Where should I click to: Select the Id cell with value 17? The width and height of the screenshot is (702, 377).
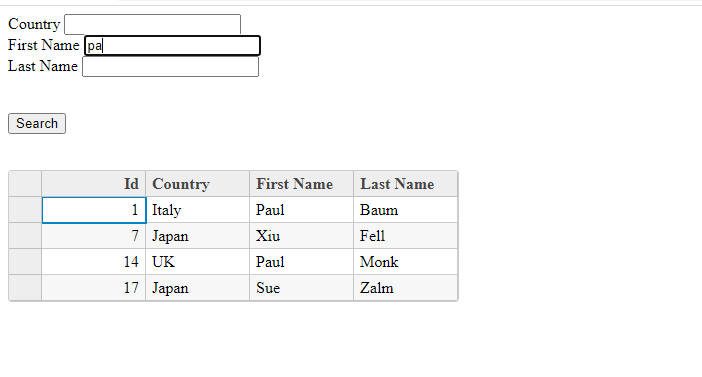coord(94,288)
